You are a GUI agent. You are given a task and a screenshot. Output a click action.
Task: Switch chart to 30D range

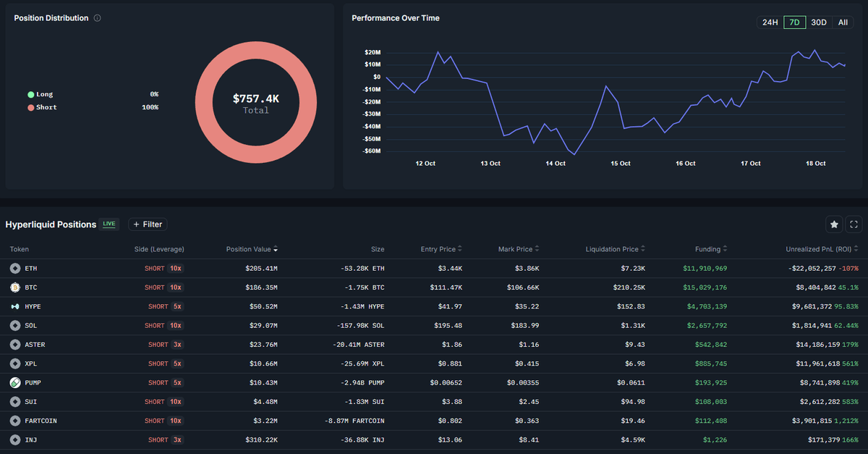[819, 22]
